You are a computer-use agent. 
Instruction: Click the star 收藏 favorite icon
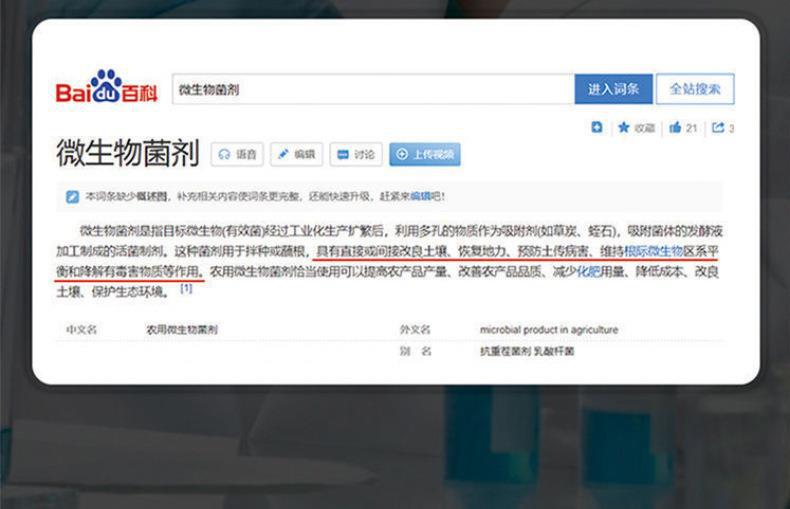(624, 128)
